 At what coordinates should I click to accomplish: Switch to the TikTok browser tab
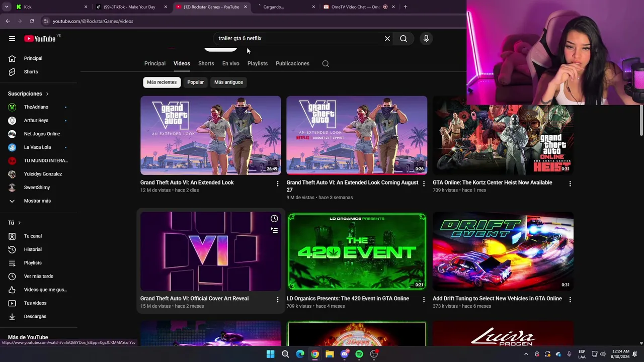pyautogui.click(x=131, y=7)
